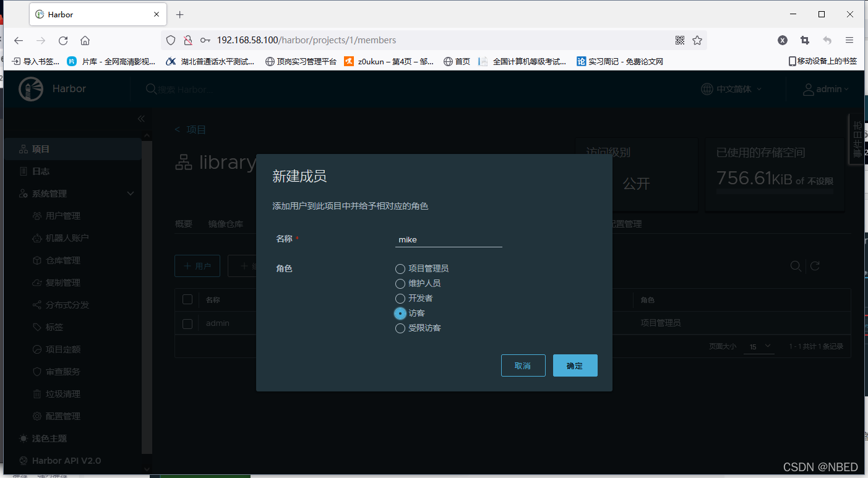The image size is (868, 478).
Task: Cancel the new member dialog
Action: (x=523, y=365)
